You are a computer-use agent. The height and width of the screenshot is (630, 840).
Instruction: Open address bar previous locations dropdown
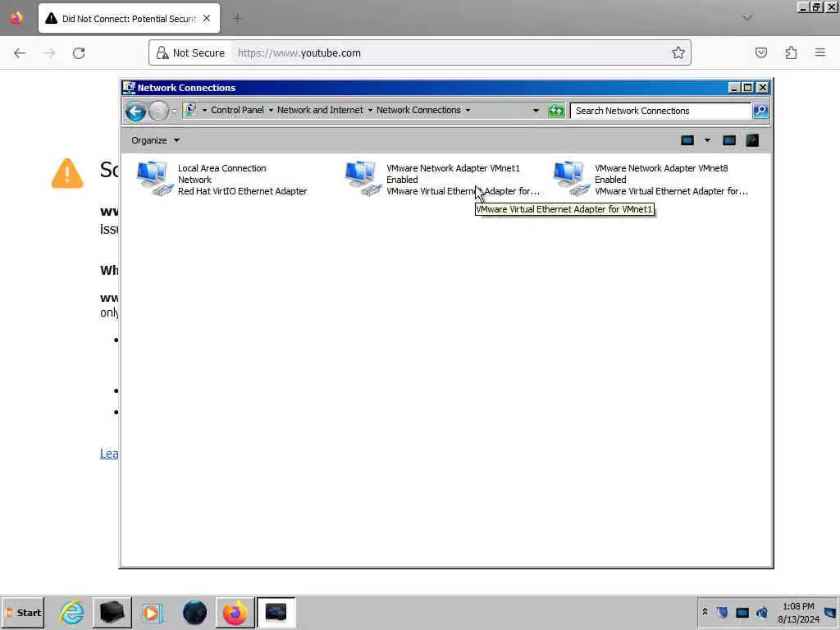tap(535, 111)
